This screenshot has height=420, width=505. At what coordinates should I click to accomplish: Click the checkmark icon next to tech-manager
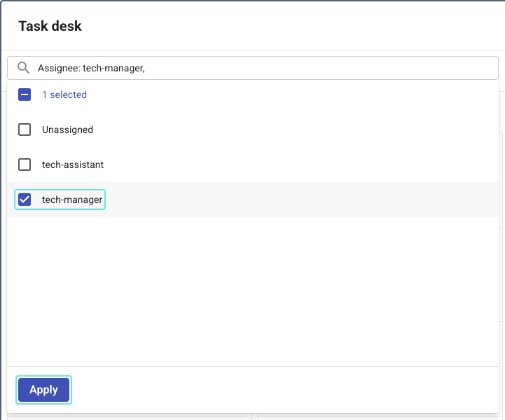[25, 199]
